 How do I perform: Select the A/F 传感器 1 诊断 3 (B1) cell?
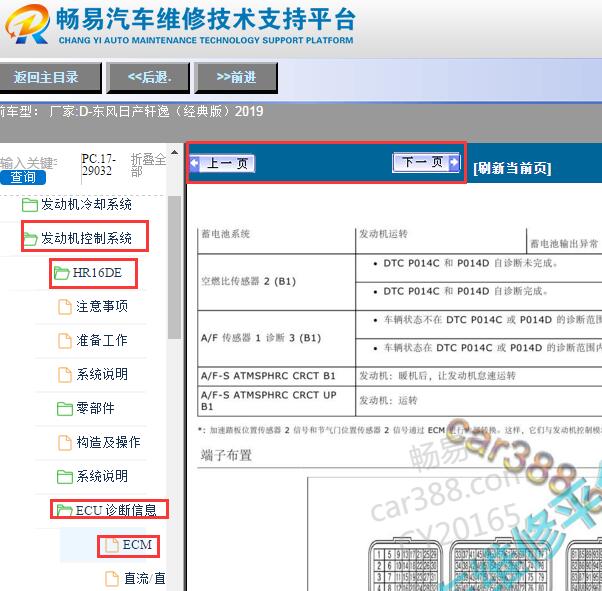(x=276, y=338)
